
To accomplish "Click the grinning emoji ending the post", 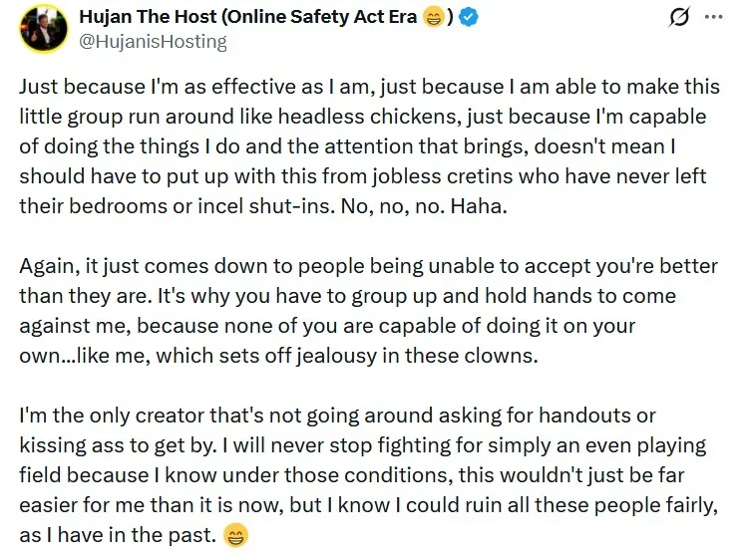I will (235, 536).
